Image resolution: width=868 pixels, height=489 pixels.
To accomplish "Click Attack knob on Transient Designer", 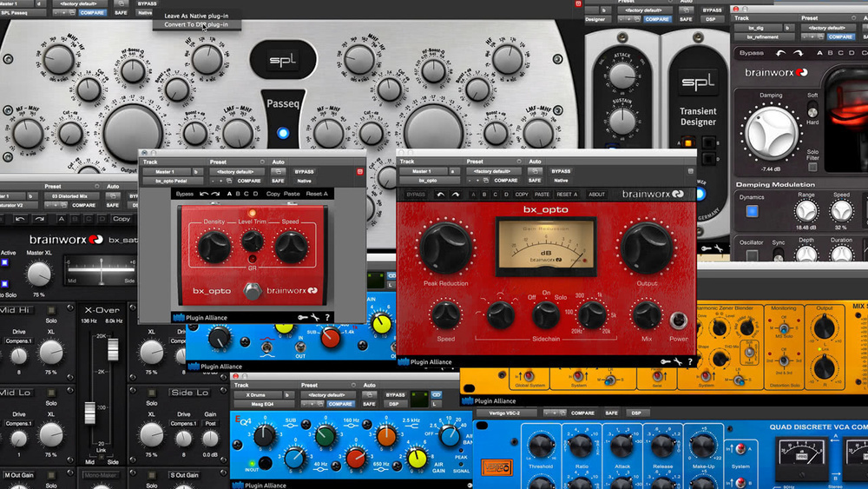I will tap(622, 76).
